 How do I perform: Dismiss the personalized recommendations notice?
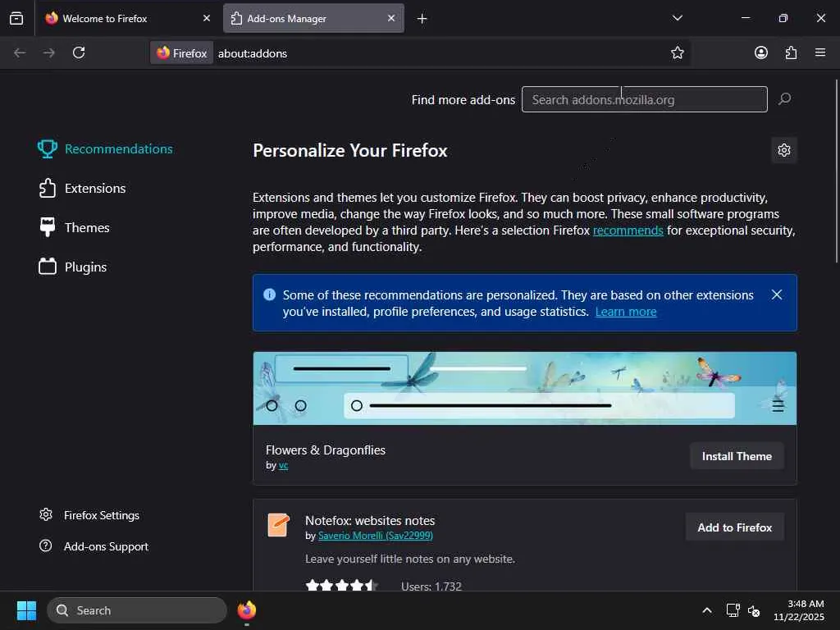pyautogui.click(x=776, y=294)
